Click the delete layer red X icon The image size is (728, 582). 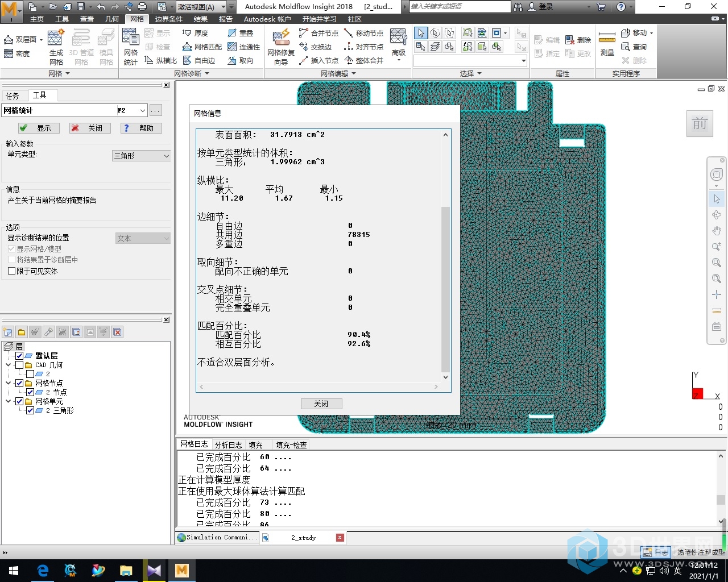tap(117, 332)
